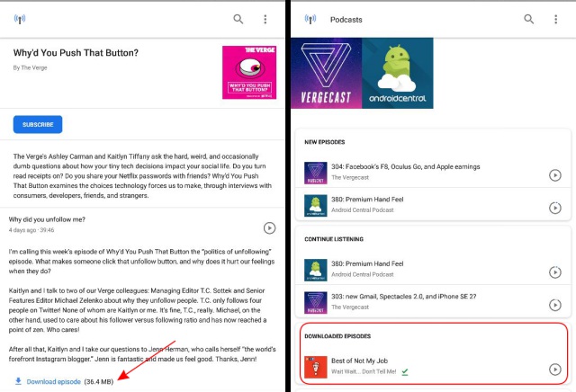Play episode 304 Facebook's F8 under New Episodes
The height and width of the screenshot is (392, 576).
pyautogui.click(x=554, y=175)
